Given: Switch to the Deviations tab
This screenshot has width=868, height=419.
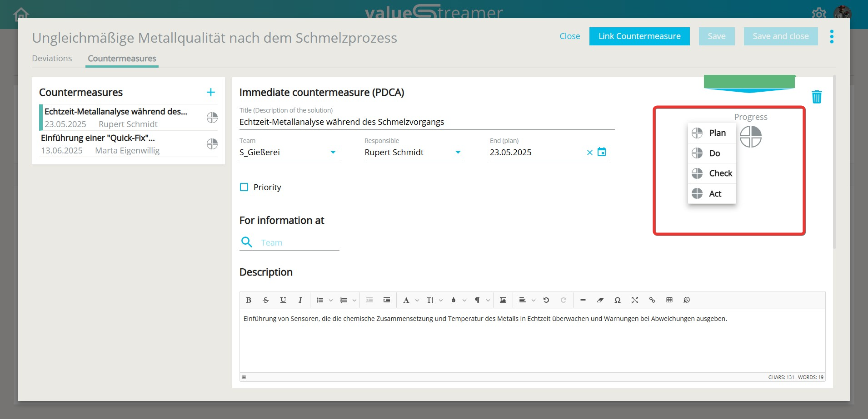Looking at the screenshot, I should coord(52,59).
